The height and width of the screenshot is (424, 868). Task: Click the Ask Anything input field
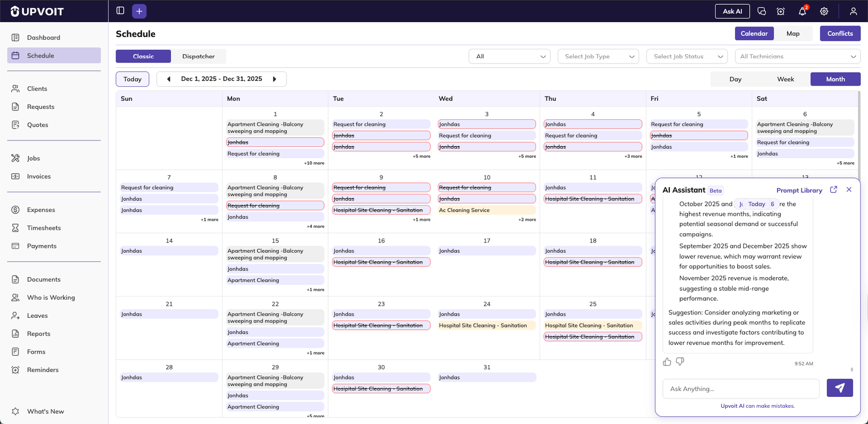pos(741,389)
